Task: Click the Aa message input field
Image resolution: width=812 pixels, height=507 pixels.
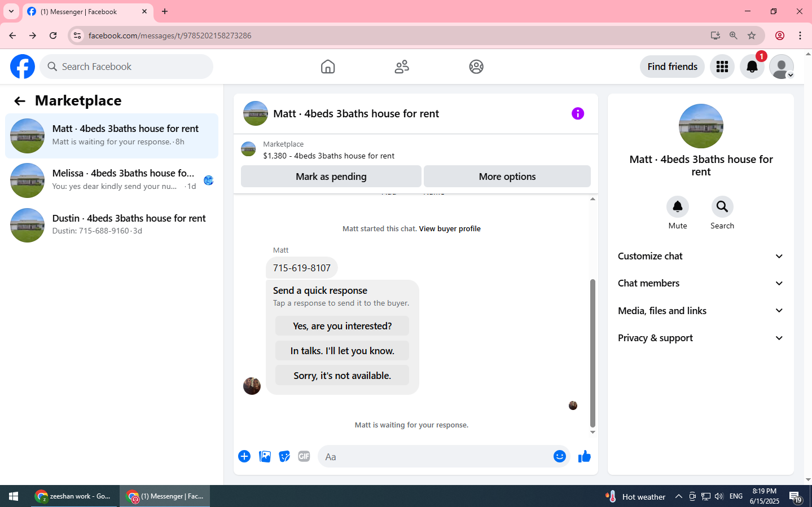Action: [x=434, y=457]
